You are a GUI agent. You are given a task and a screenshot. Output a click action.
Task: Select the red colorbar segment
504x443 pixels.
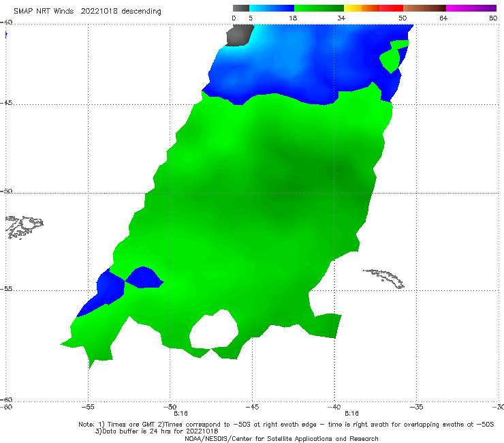391,8
